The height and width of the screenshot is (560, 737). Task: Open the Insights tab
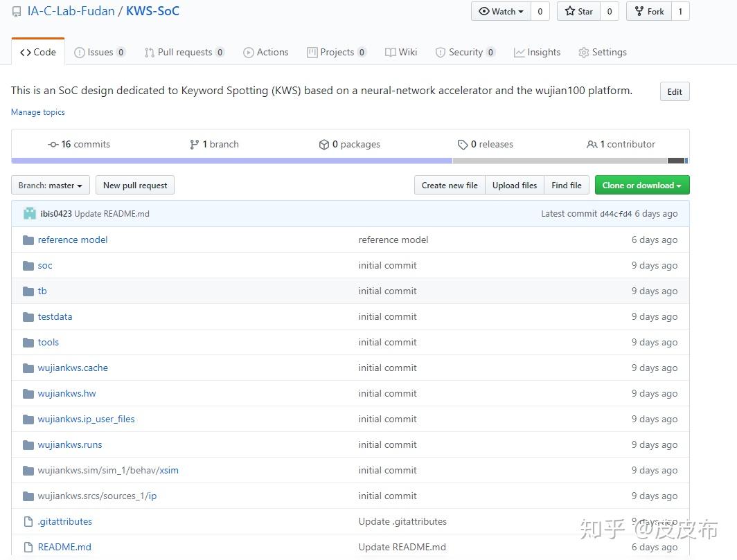[537, 53]
